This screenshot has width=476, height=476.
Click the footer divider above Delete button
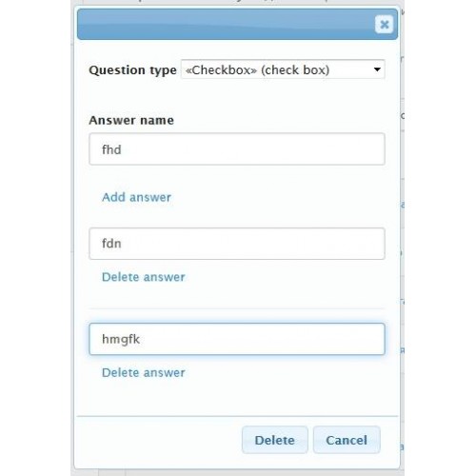(237, 416)
